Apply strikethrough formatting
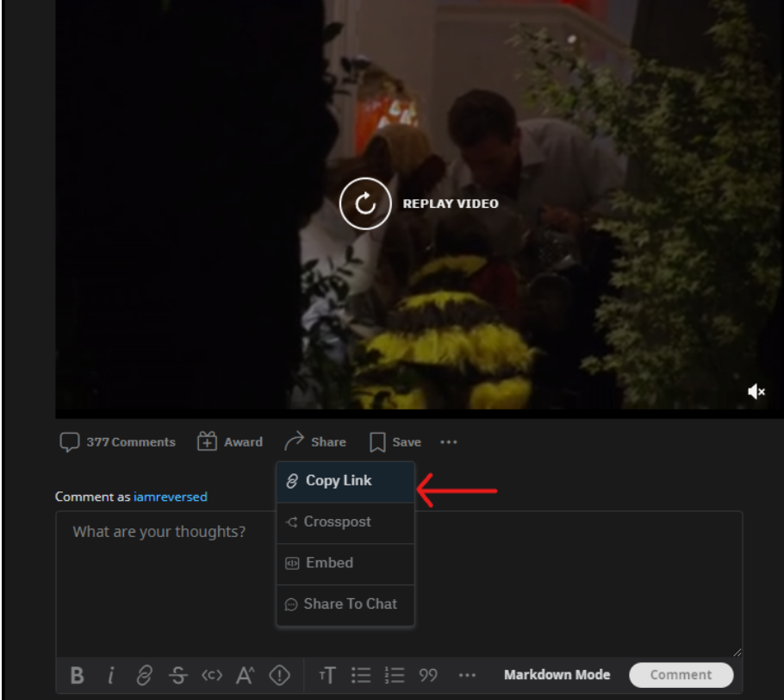 click(177, 676)
